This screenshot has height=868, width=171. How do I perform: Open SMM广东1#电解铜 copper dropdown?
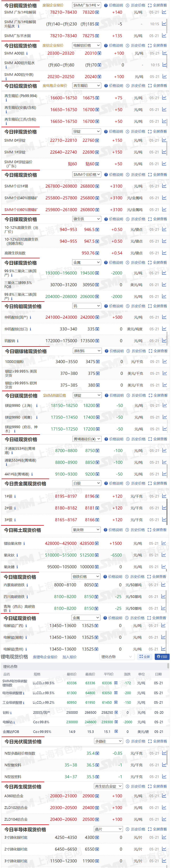tap(87, 5)
